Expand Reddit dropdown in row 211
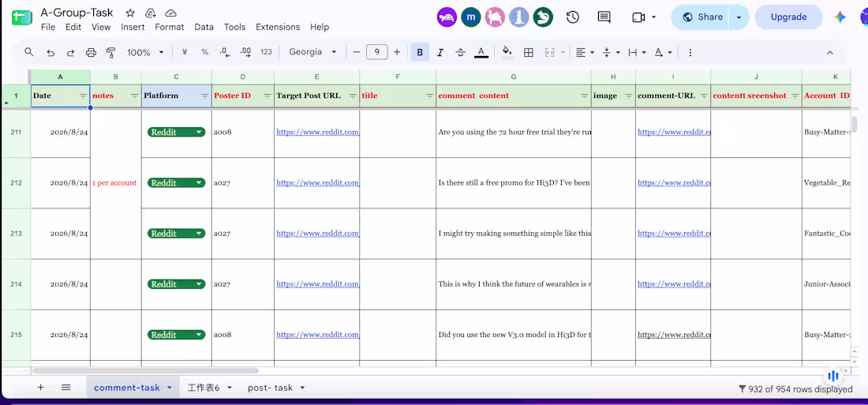Image resolution: width=868 pixels, height=405 pixels. [x=199, y=133]
